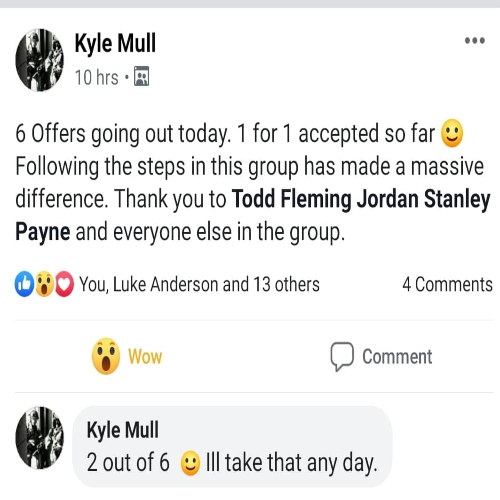Click the smiley emoji in Kyle's comment
Viewport: 500px width, 500px height.
[190, 463]
